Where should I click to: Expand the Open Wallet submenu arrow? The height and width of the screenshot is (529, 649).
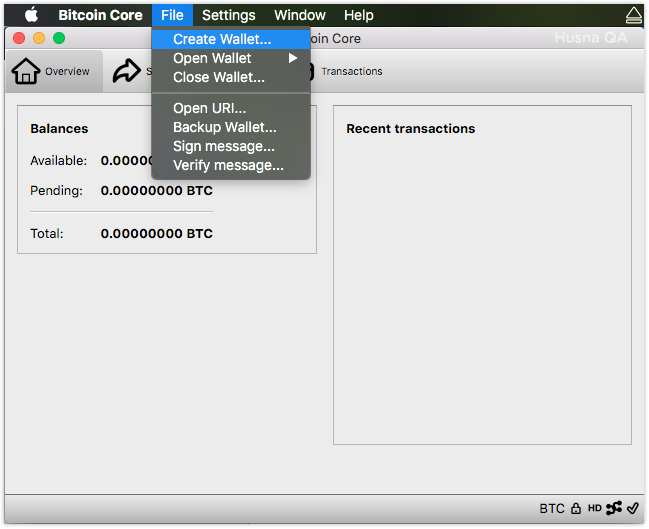point(293,58)
